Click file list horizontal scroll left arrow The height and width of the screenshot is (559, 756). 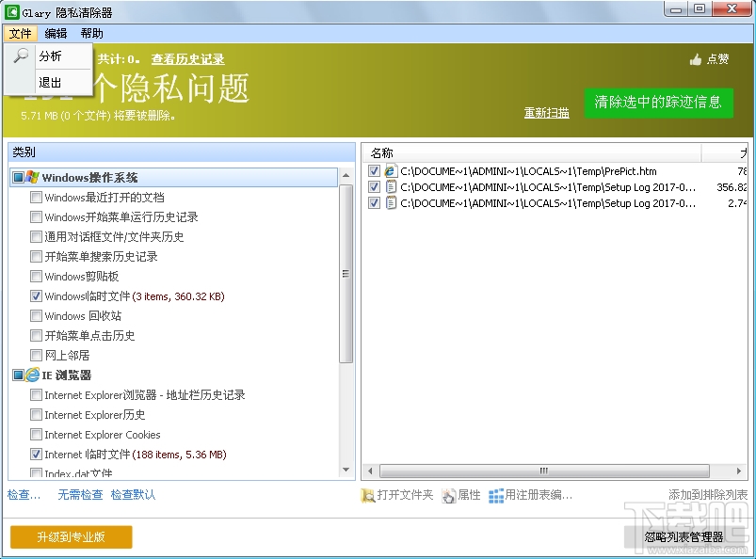(370, 471)
